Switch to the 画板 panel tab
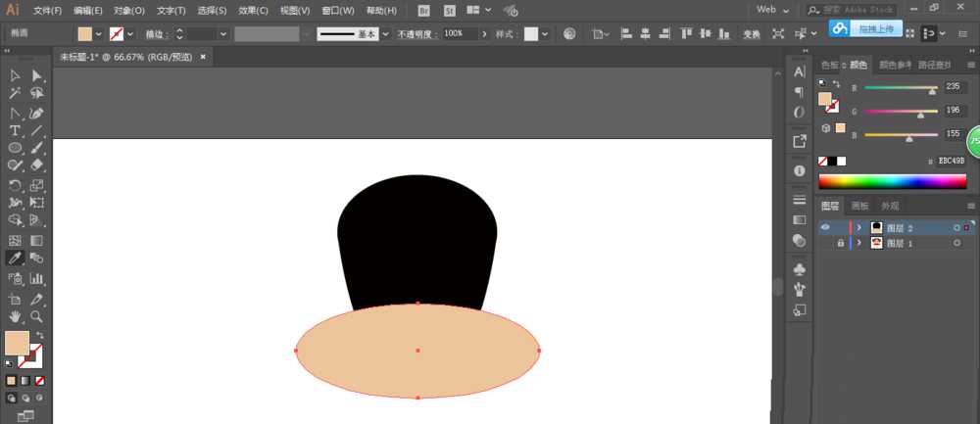This screenshot has height=424, width=980. (859, 207)
